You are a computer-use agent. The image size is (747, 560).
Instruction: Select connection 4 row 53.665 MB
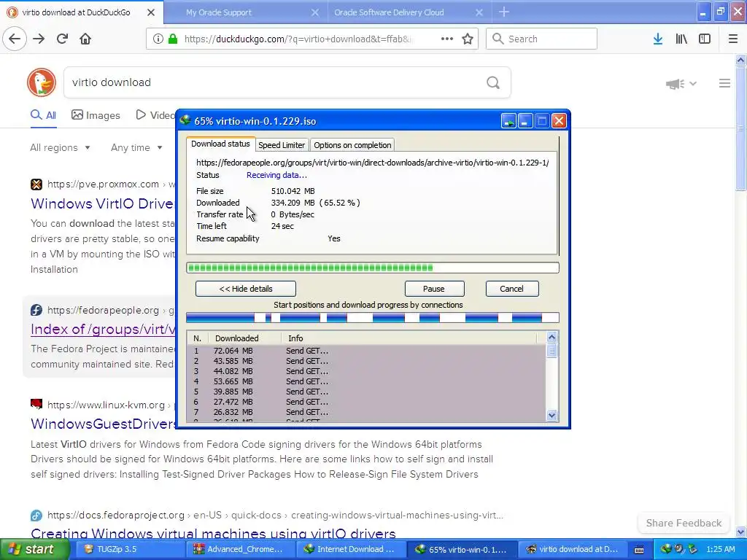[366, 381]
